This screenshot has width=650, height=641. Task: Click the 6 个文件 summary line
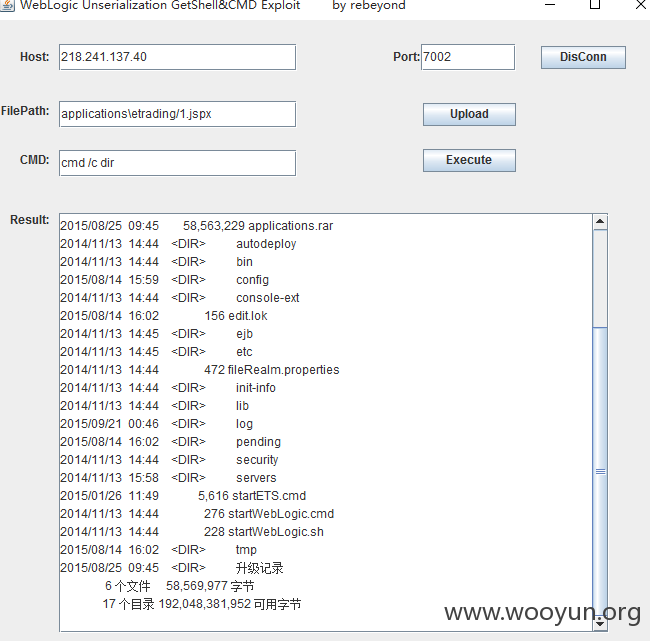180,586
